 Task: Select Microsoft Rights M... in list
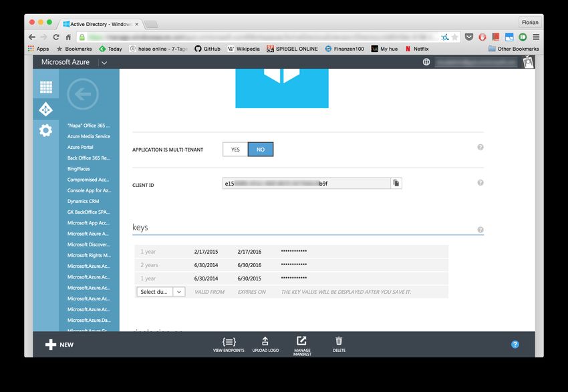89,256
